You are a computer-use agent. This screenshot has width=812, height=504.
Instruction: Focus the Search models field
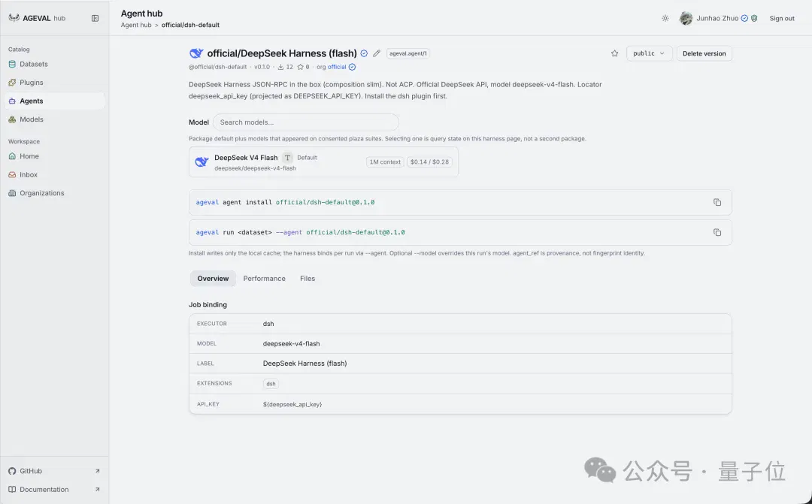pyautogui.click(x=306, y=122)
